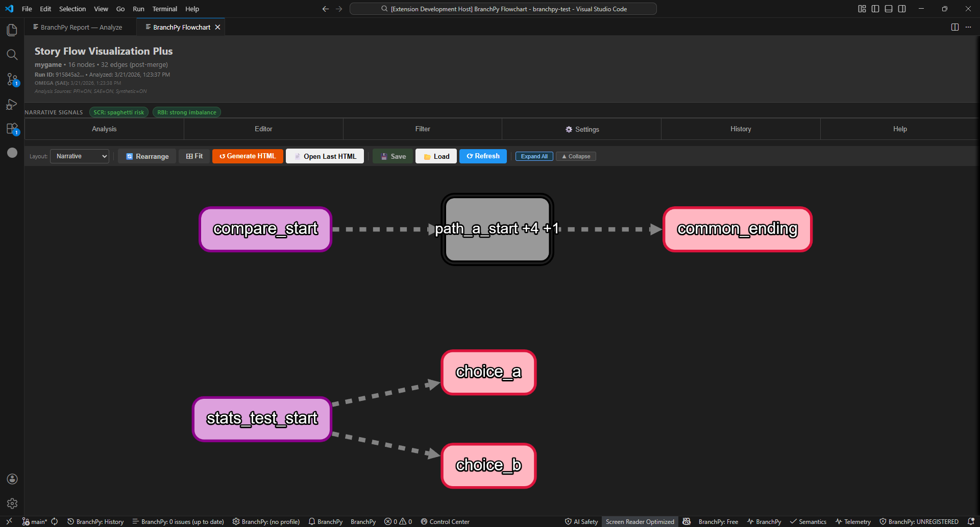Viewport: 980px width, 527px height.
Task: Open Run and Debug view icon
Action: point(12,104)
